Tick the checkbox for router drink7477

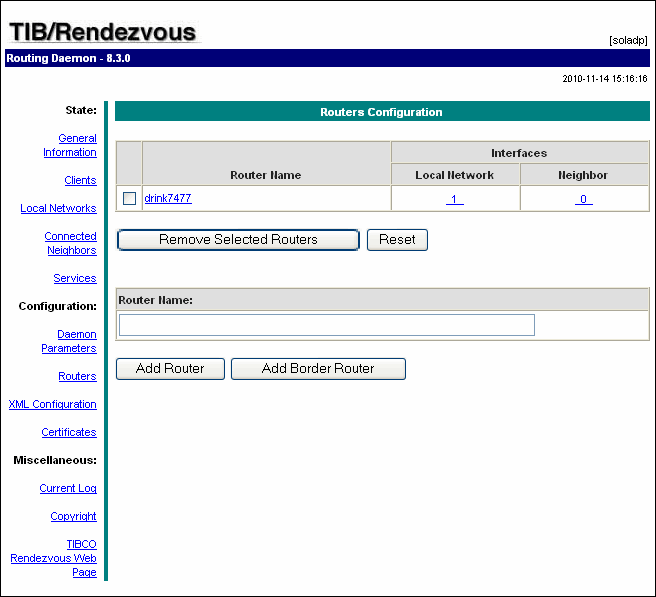click(x=129, y=198)
